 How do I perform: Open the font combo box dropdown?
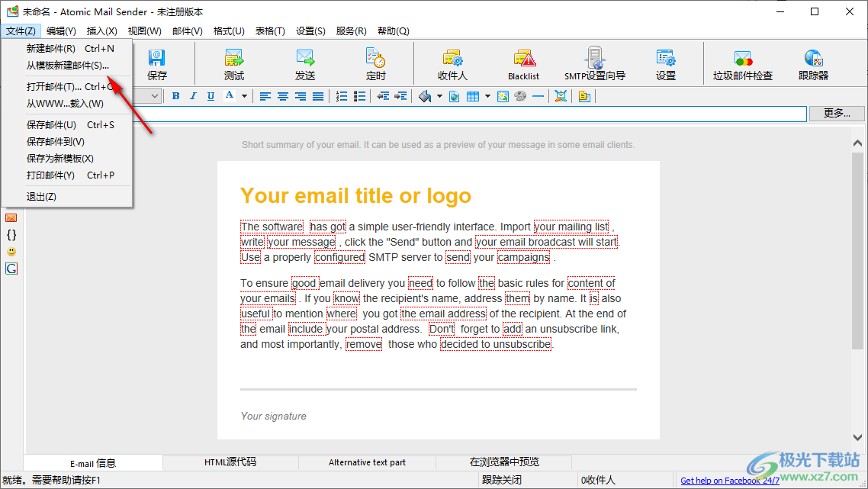(154, 96)
